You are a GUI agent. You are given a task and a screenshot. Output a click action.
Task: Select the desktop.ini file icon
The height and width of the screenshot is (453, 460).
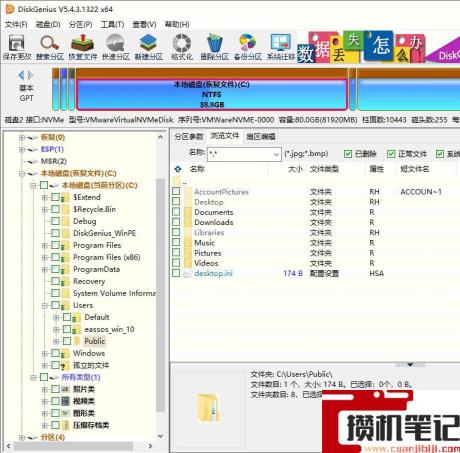pos(188,274)
